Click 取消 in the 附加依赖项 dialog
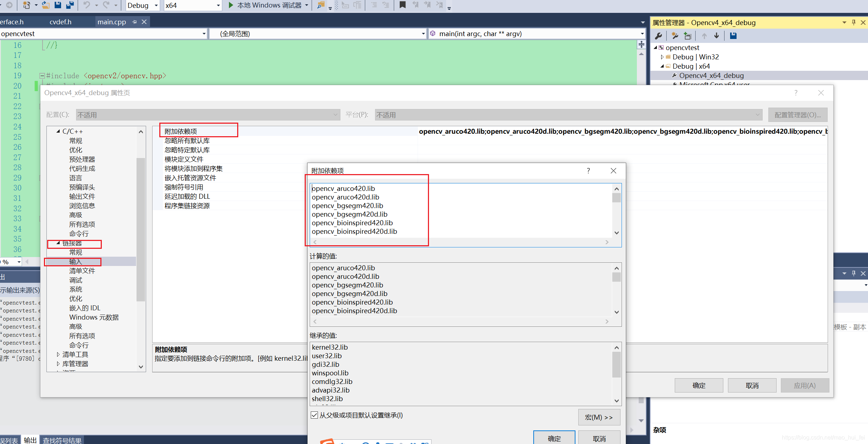The width and height of the screenshot is (868, 444). 599,438
